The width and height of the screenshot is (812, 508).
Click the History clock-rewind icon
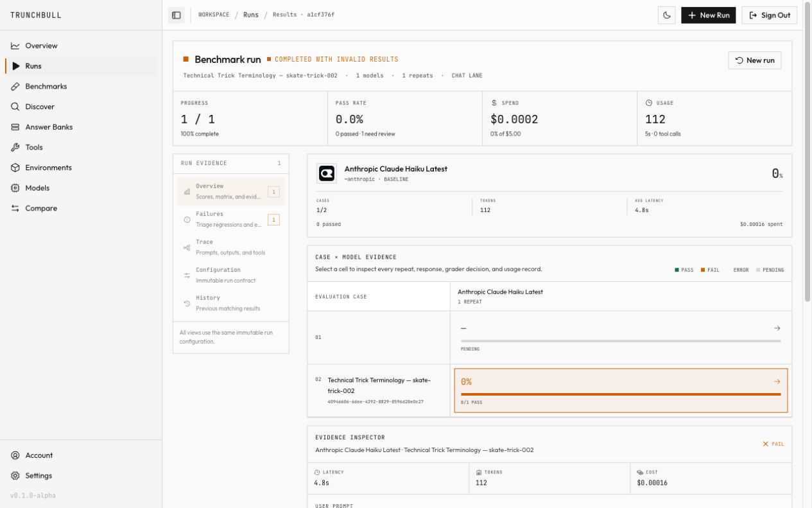[x=187, y=303]
